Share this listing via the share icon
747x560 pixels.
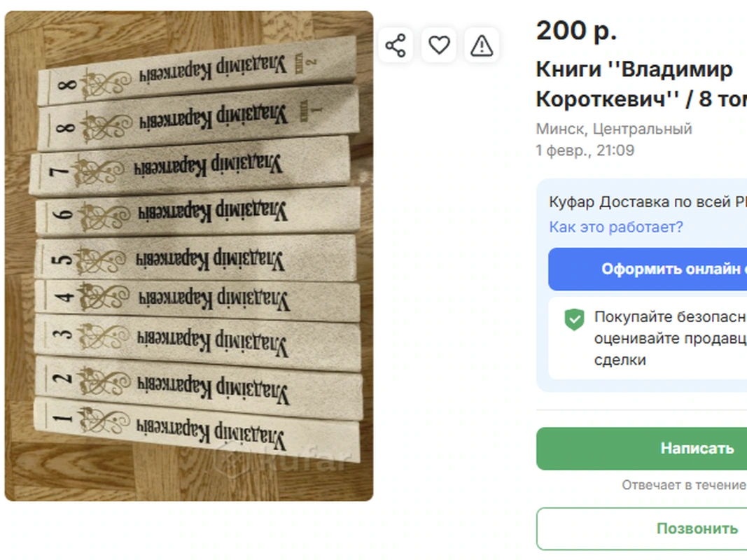[396, 44]
